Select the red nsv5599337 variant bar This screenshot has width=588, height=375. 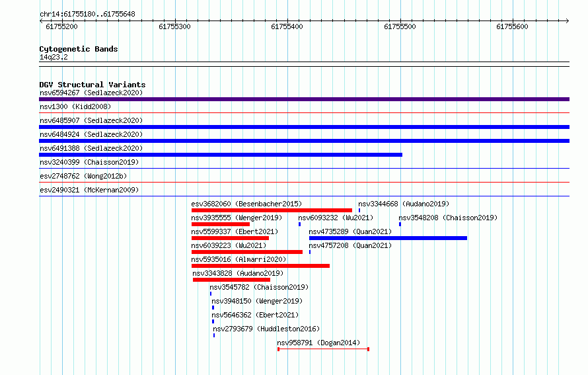coord(231,238)
